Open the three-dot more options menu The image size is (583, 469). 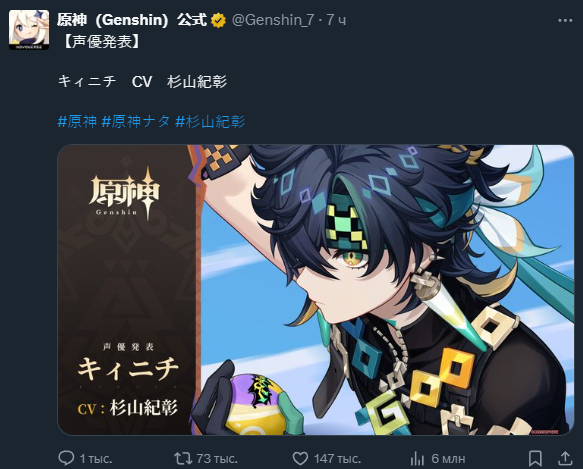click(x=565, y=20)
